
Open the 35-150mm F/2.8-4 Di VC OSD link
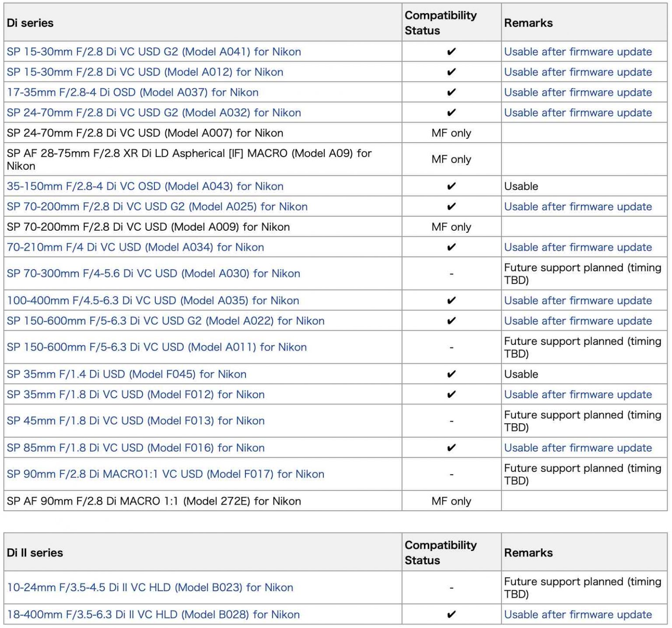tap(144, 186)
